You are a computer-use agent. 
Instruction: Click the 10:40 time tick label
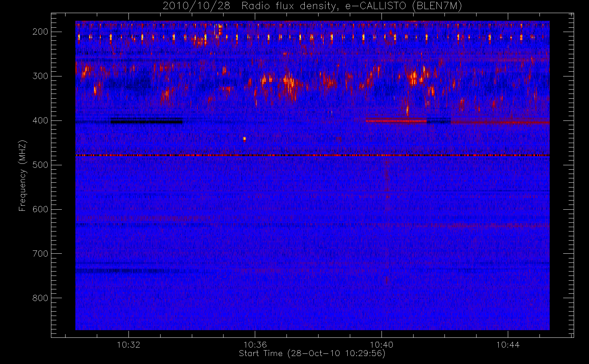382,344
